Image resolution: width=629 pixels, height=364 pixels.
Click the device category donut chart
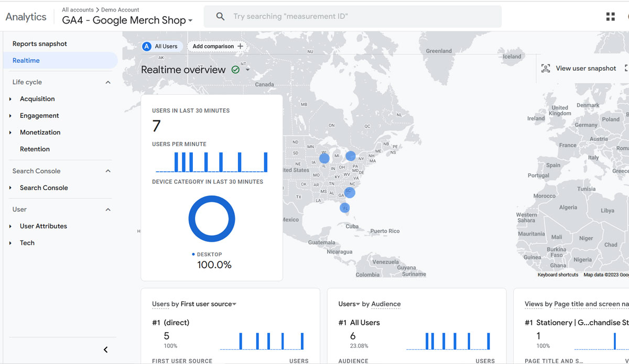pos(212,219)
